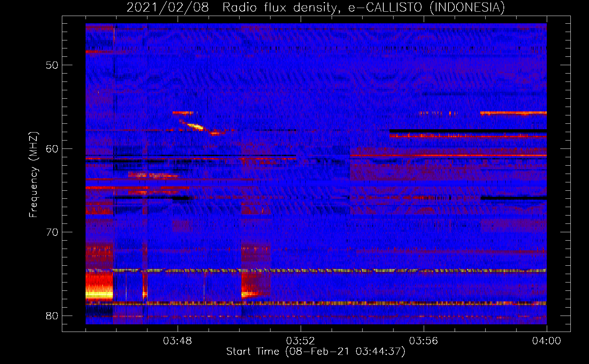The image size is (589, 364).
Task: Click the 60 frequency tick label
Action: (52, 149)
